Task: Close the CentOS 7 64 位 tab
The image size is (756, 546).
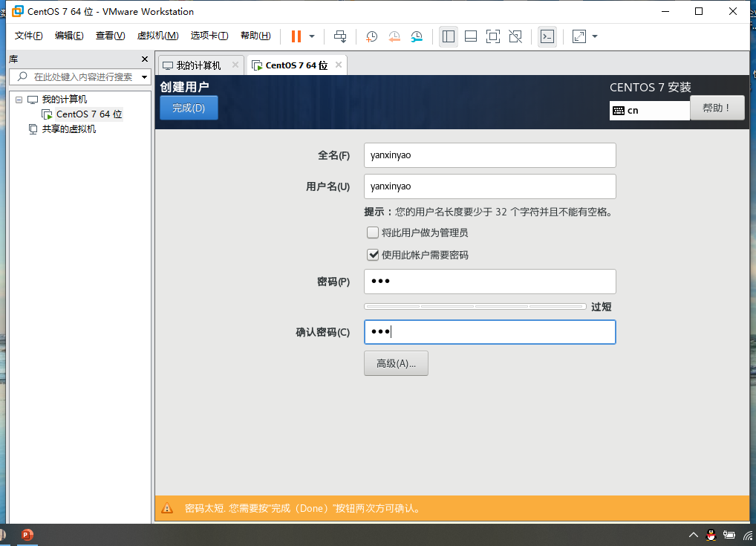Action: 339,65
